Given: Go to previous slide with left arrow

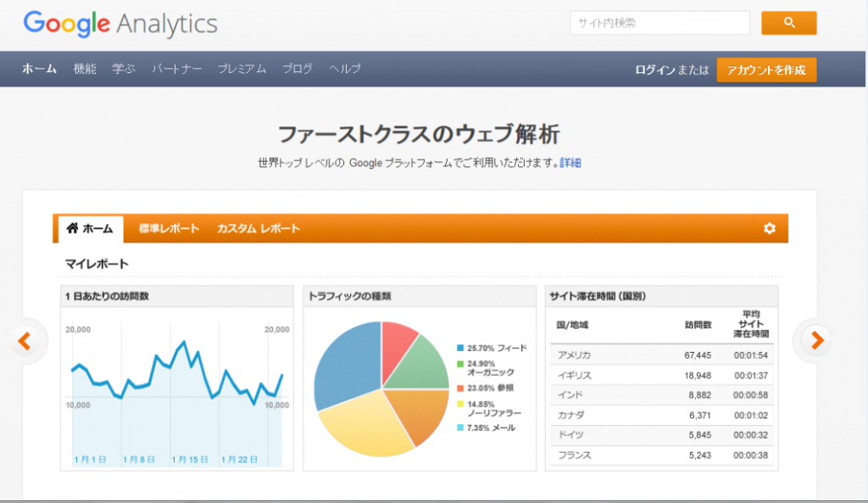Looking at the screenshot, I should pyautogui.click(x=25, y=341).
